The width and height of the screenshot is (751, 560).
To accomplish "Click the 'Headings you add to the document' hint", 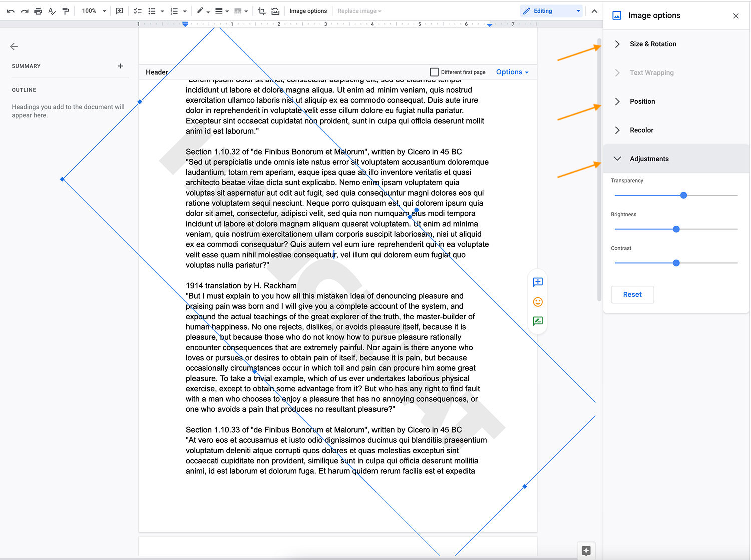I will (x=68, y=111).
